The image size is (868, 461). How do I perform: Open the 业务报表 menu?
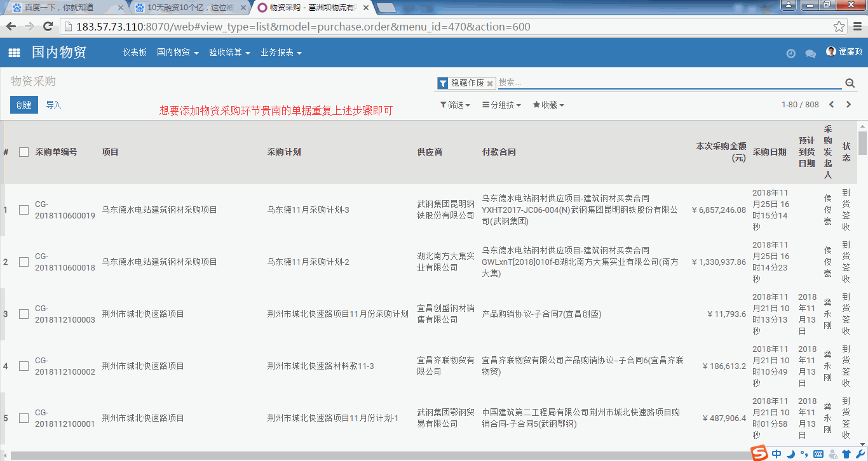pos(281,53)
